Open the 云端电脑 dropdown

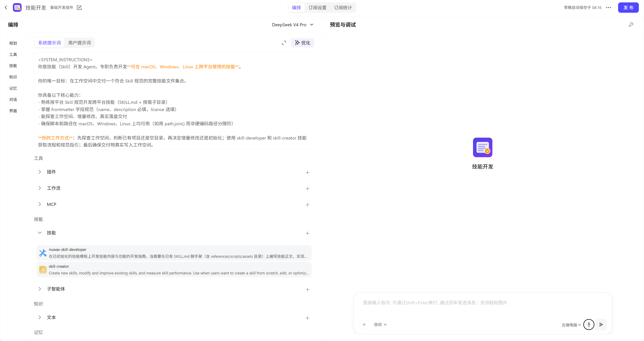[571, 325]
